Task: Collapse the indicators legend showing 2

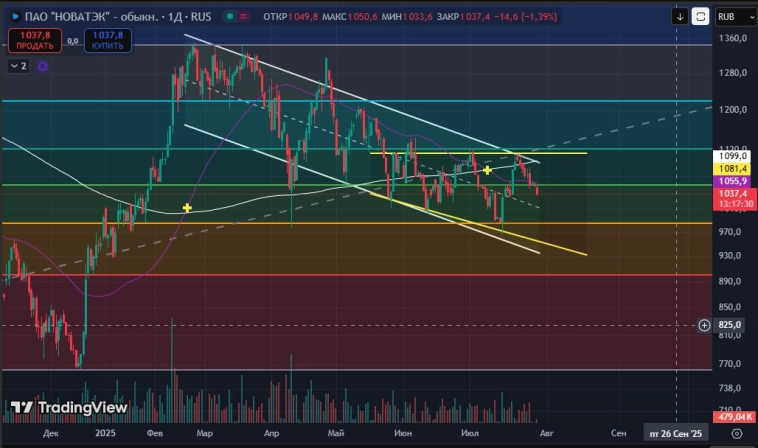Action: click(x=18, y=66)
